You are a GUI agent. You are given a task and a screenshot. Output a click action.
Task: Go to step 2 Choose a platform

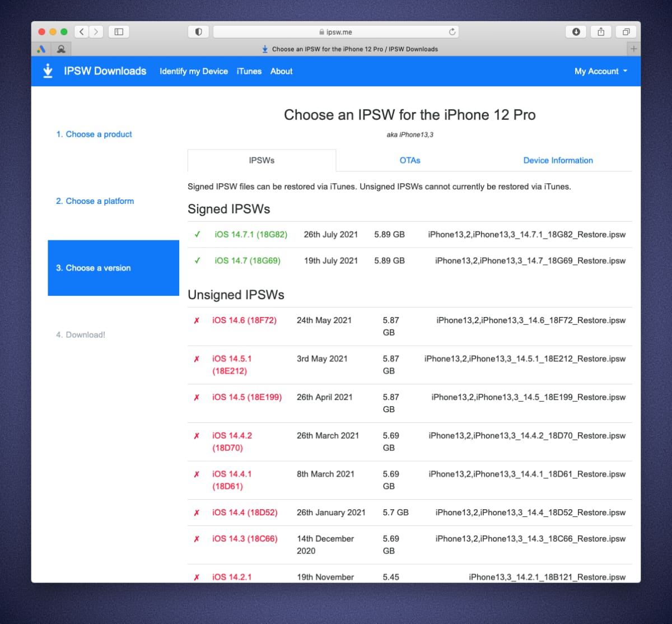tap(95, 201)
